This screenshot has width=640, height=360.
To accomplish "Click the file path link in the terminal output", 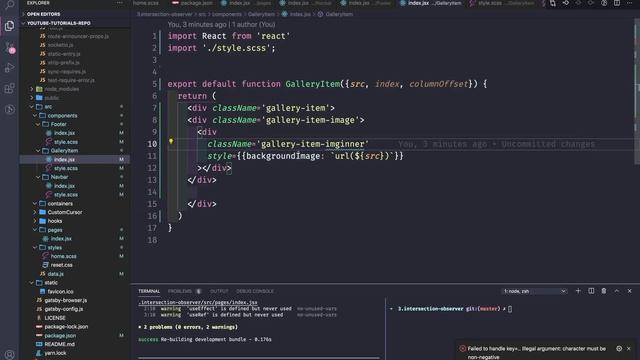I will (x=198, y=302).
